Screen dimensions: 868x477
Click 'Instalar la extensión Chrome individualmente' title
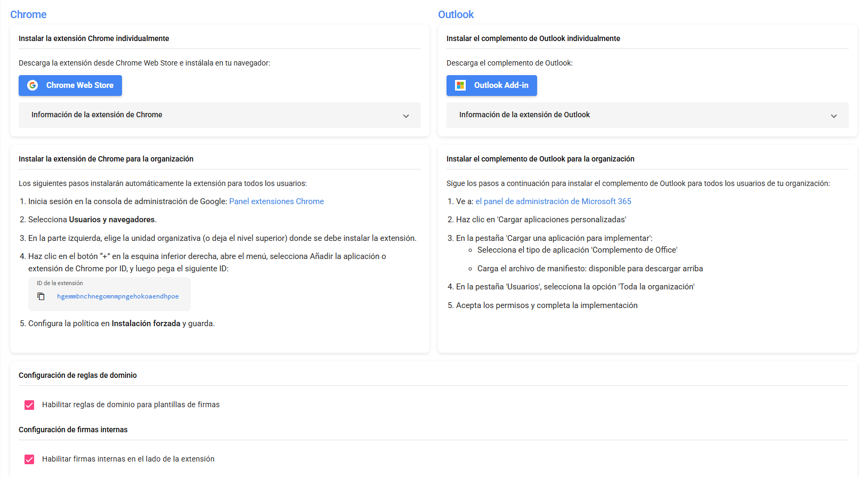[94, 38]
